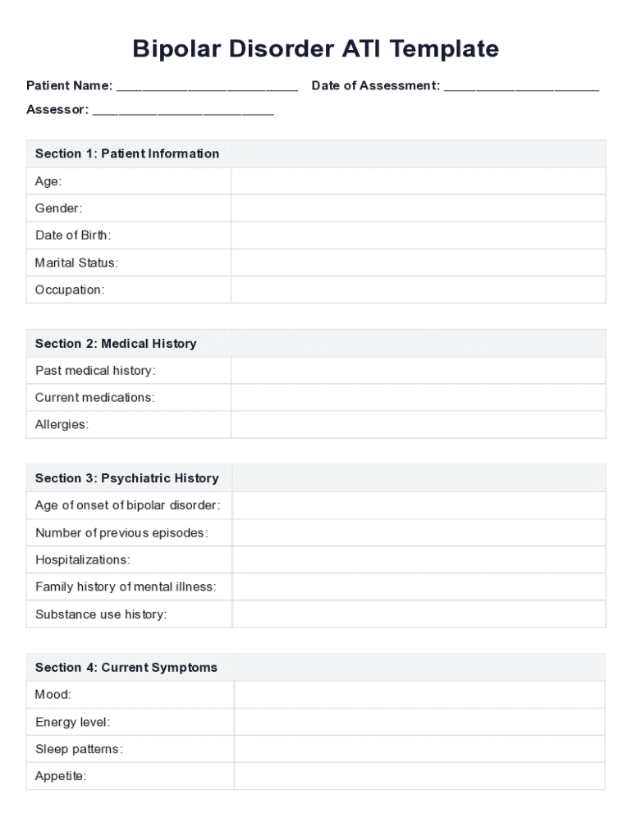Click the Assessor blank line
This screenshot has width=632, height=840.
pos(183,112)
